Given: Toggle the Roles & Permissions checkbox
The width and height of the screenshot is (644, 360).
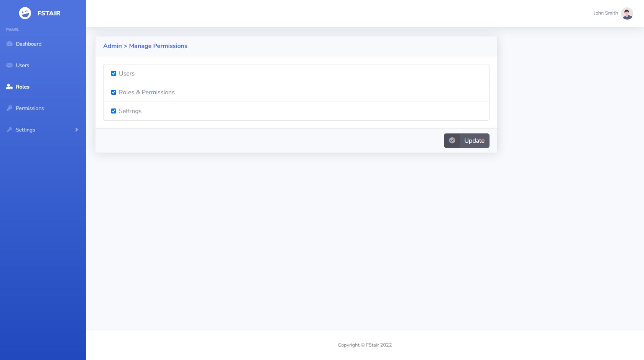Looking at the screenshot, I should tap(113, 92).
